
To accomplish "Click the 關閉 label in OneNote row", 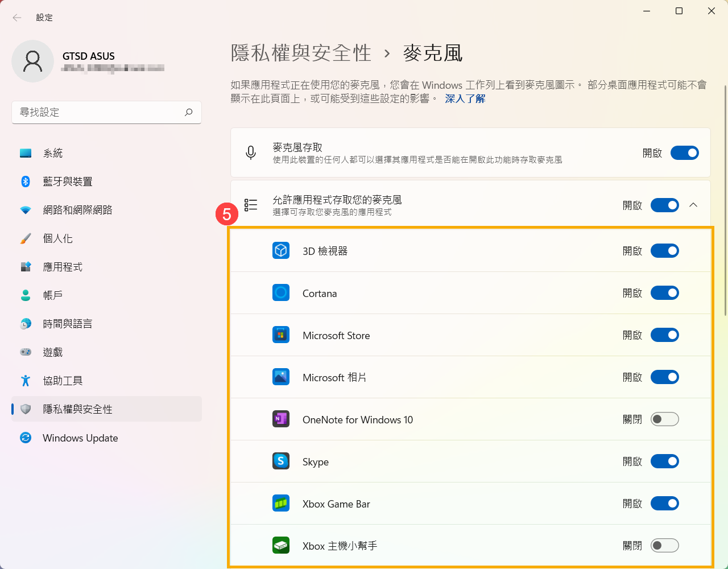I will click(632, 419).
